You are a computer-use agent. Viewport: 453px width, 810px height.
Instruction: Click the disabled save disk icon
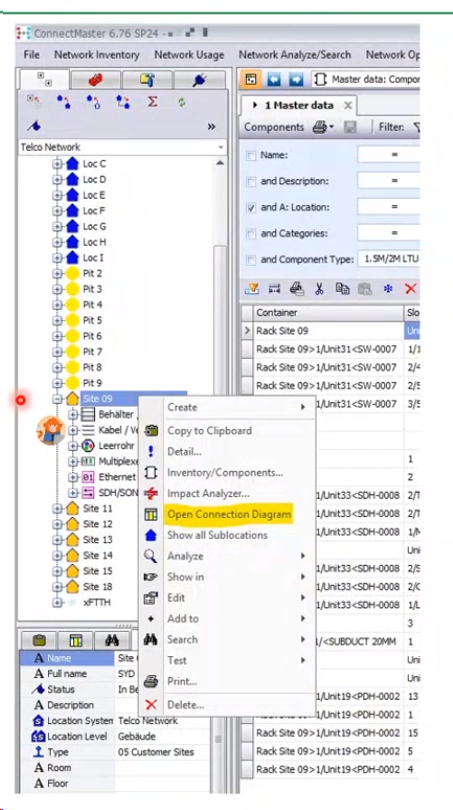pos(350,127)
